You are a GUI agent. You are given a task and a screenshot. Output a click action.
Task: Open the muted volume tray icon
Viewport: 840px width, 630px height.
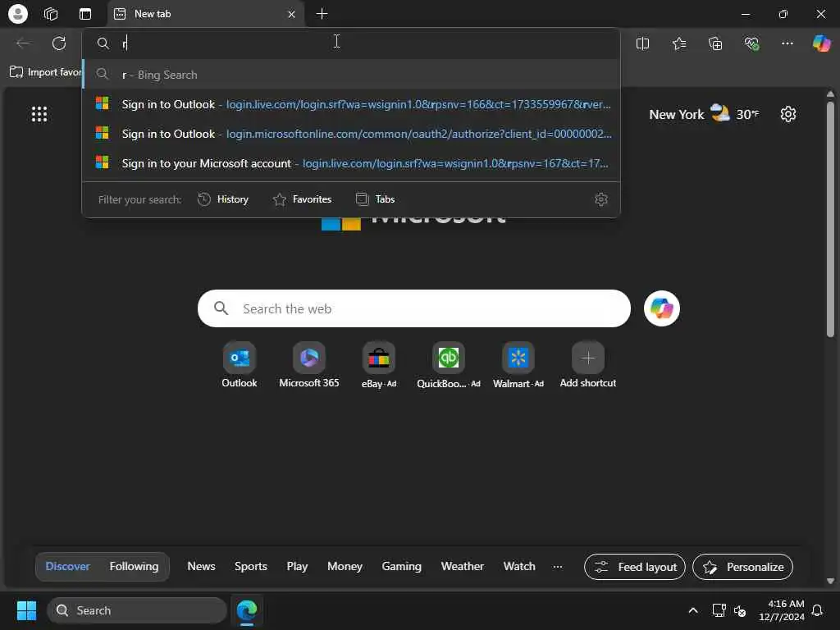point(740,610)
